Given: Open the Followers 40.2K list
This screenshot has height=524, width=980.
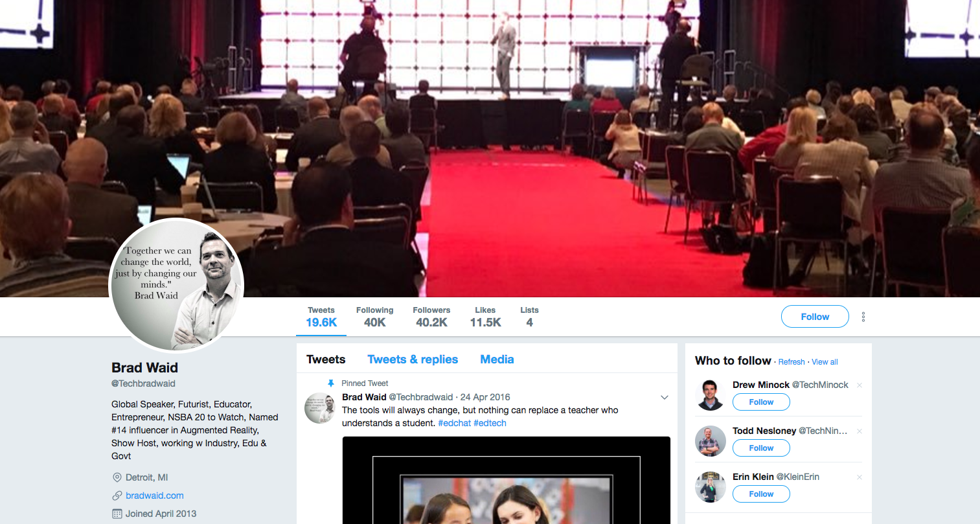Looking at the screenshot, I should [x=431, y=317].
